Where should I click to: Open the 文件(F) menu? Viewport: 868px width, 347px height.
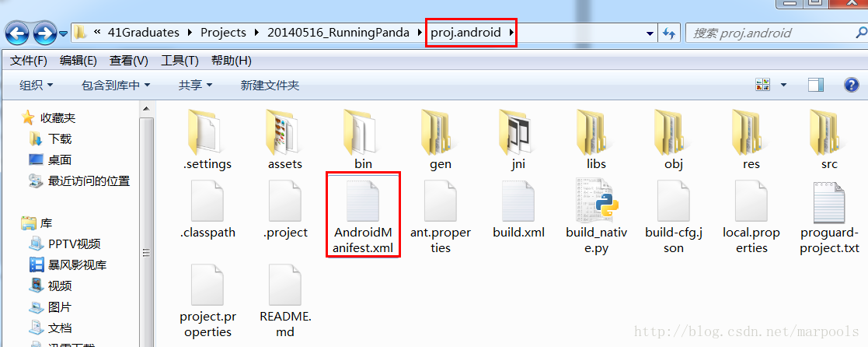point(29,61)
